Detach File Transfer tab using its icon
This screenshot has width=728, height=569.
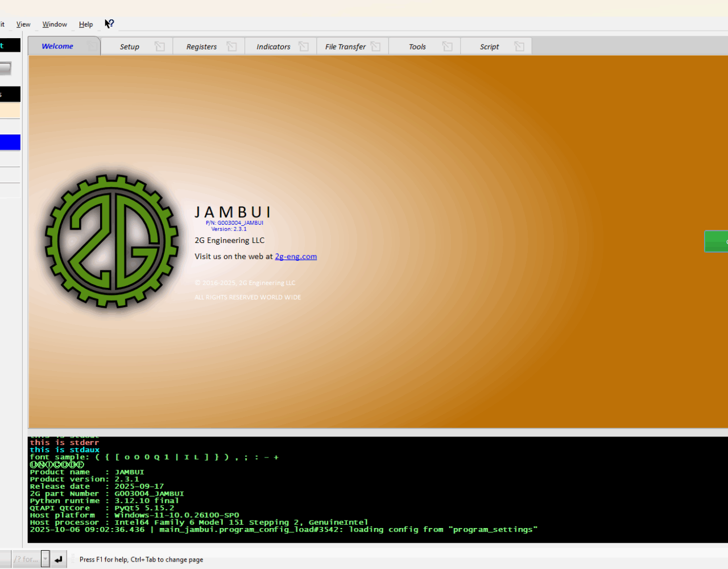[x=375, y=47]
